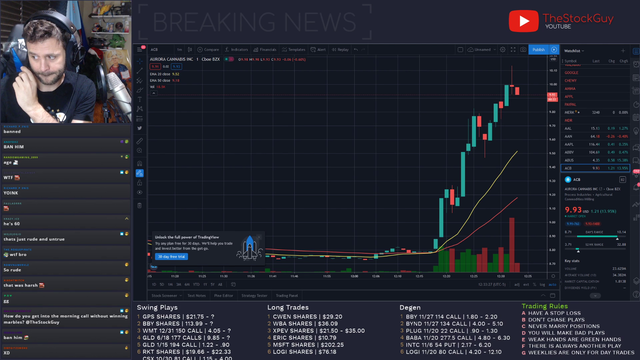Click the Alert button
This screenshot has height=360, width=640.
point(318,49)
